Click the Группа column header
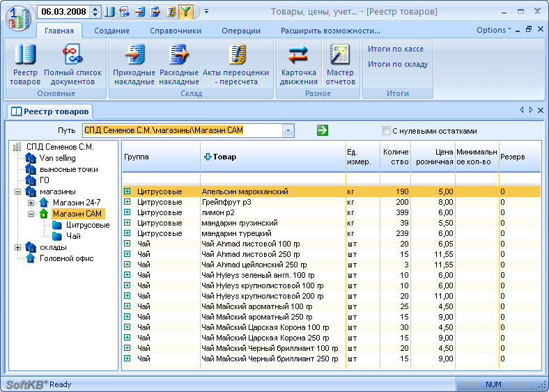 [x=161, y=157]
